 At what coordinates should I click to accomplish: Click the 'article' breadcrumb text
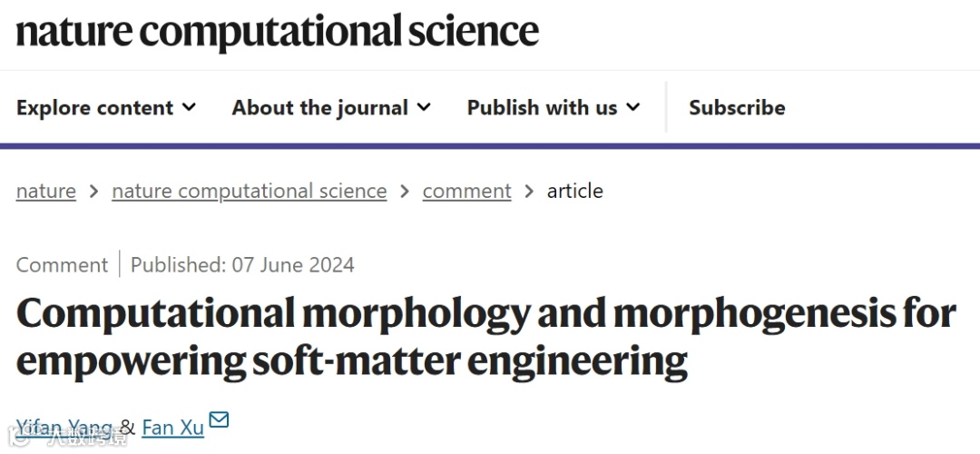[x=574, y=191]
